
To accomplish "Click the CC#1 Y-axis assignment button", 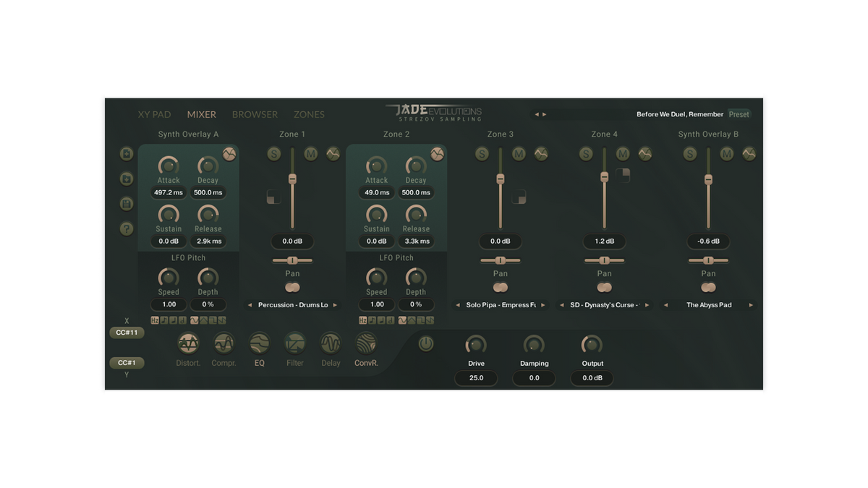I will click(127, 363).
